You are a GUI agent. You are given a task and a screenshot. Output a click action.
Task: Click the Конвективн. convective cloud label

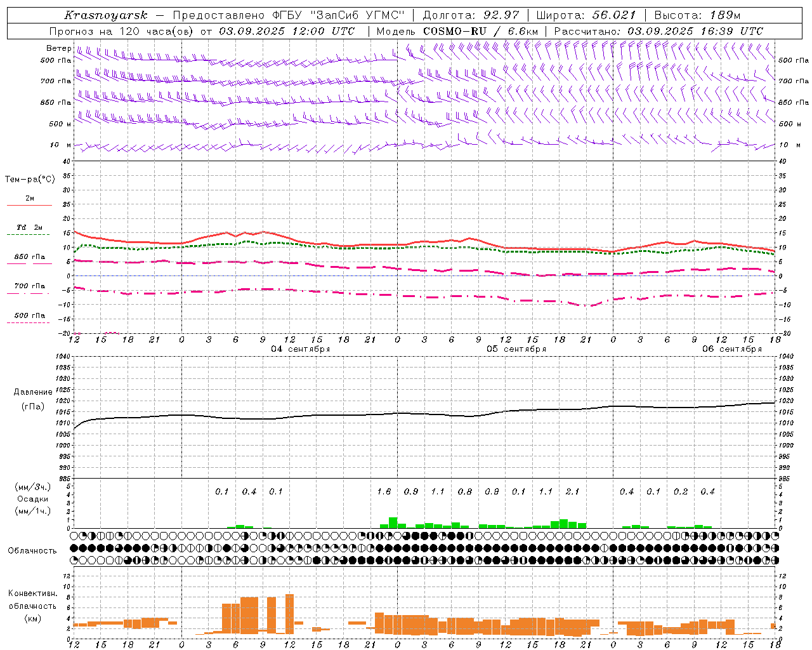tap(33, 594)
